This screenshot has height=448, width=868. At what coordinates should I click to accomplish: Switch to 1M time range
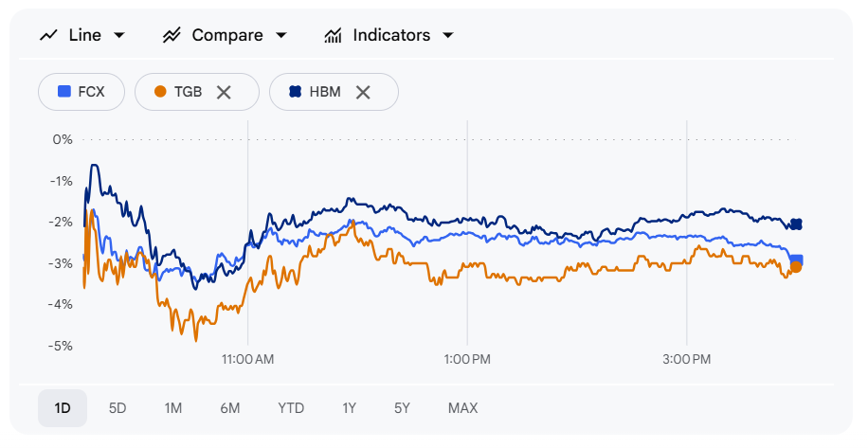click(x=172, y=408)
